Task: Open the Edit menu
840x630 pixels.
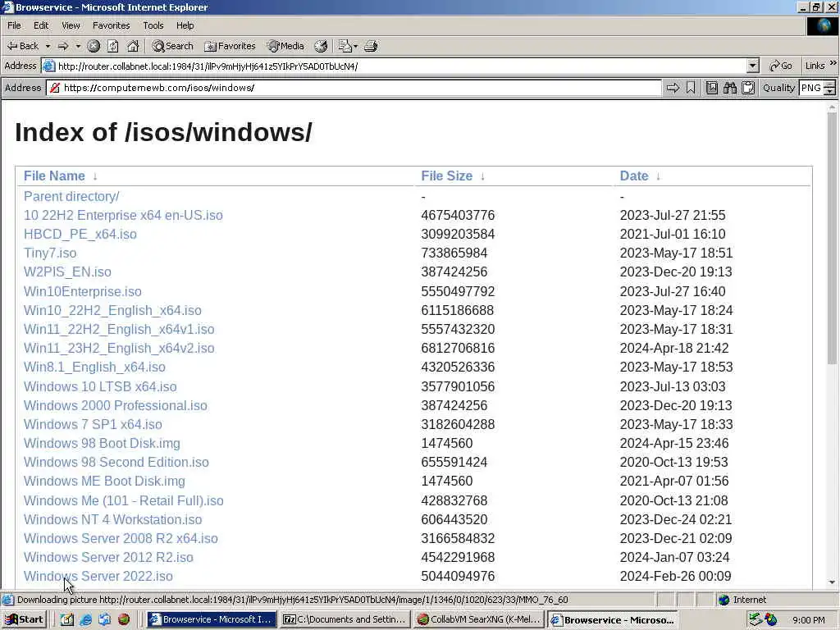Action: pos(41,25)
